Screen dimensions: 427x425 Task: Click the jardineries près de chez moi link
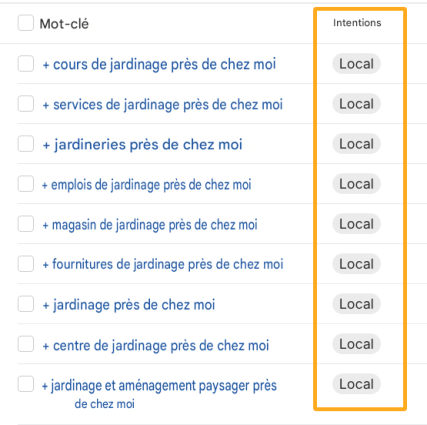click(x=142, y=145)
